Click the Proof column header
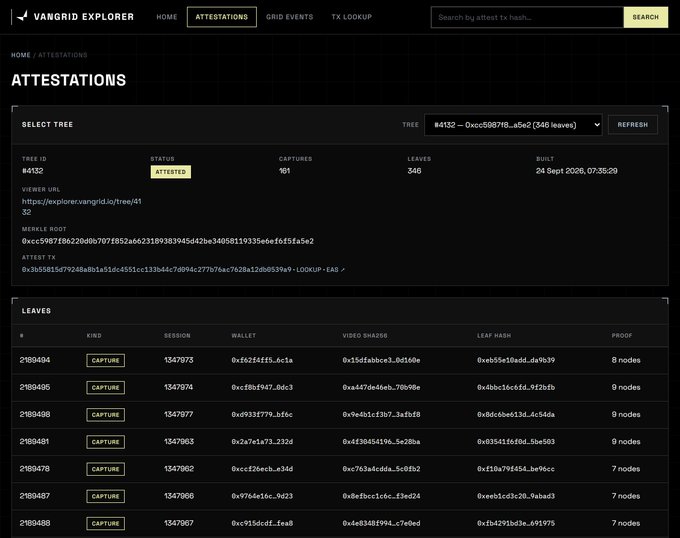The height and width of the screenshot is (538, 680). [x=622, y=336]
